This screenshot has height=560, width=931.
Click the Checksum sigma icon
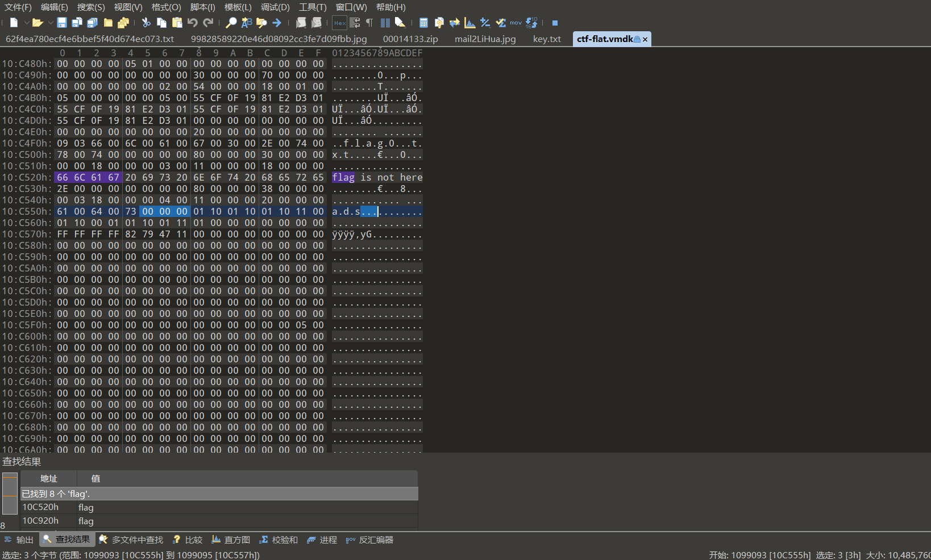500,23
